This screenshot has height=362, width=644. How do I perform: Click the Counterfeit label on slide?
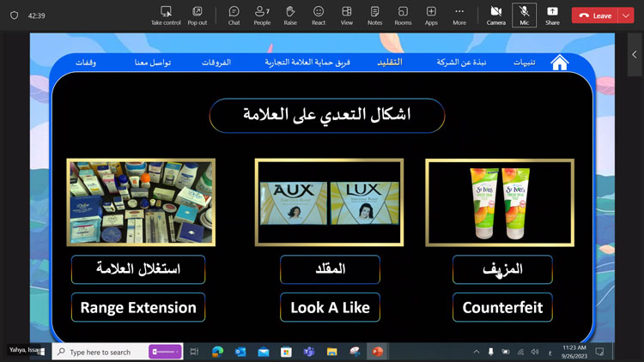tap(502, 307)
